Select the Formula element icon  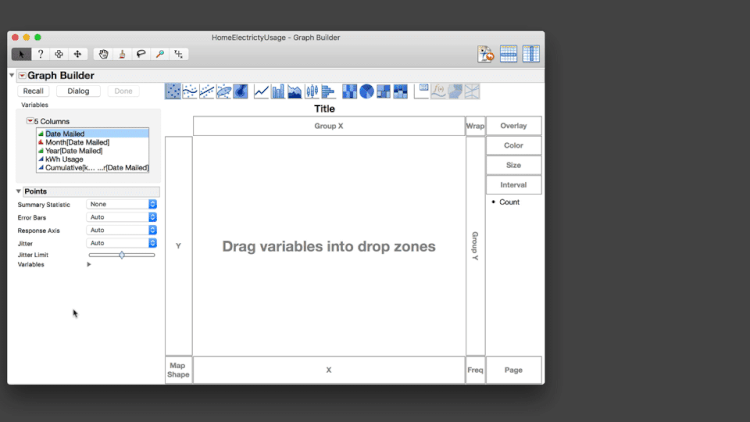(x=438, y=91)
